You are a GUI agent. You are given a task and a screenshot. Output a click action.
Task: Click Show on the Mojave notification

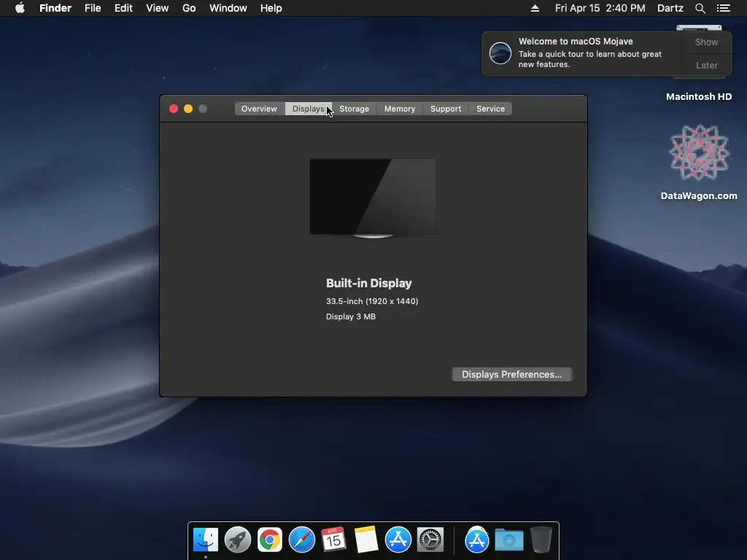point(706,42)
